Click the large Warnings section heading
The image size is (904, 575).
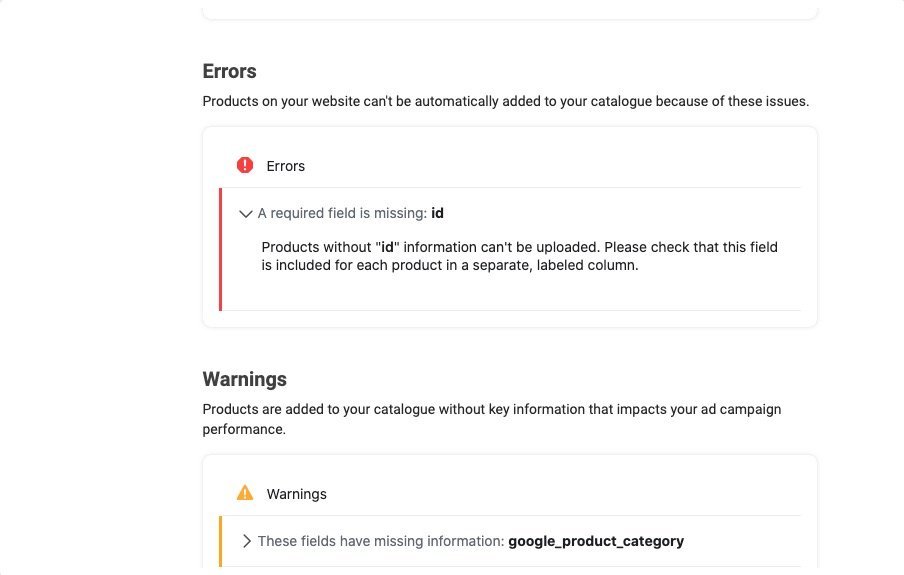[244, 379]
